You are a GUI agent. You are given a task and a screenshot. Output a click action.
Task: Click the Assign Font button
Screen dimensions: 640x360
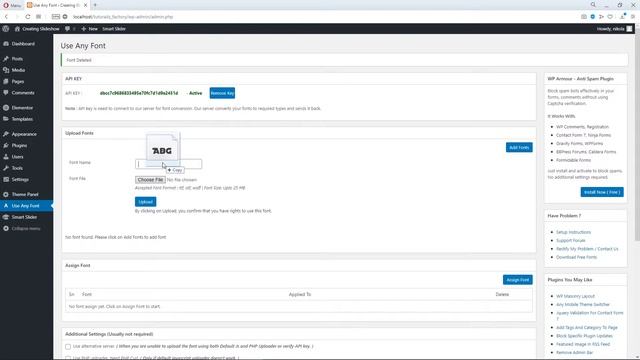(518, 280)
